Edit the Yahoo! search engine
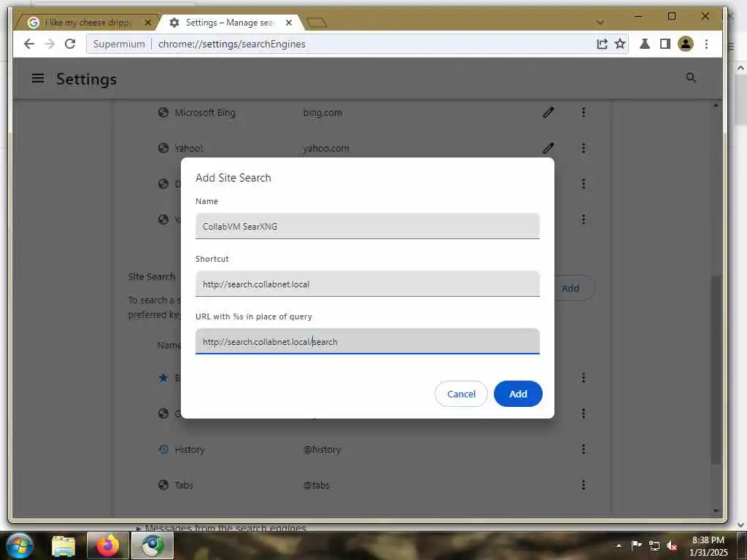Image resolution: width=747 pixels, height=560 pixels. point(549,148)
